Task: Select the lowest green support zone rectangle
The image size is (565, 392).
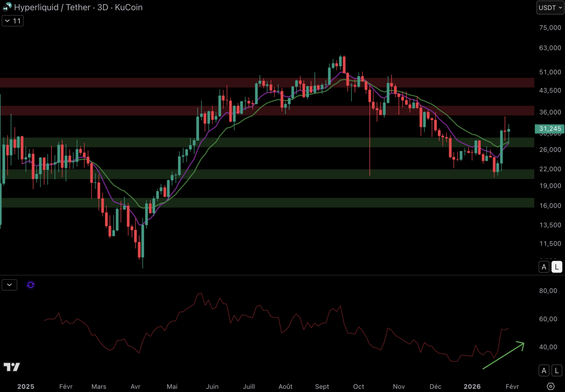Action: pyautogui.click(x=267, y=203)
